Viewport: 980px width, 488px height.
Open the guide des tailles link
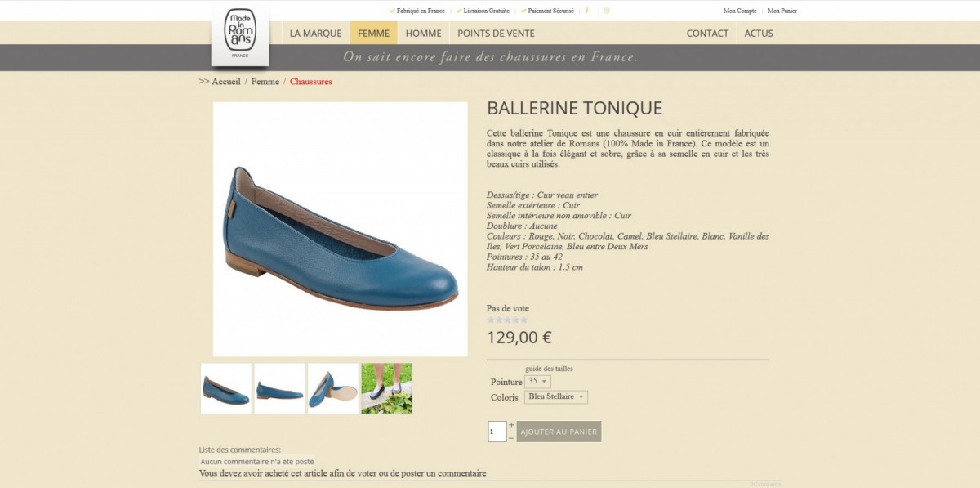[x=549, y=369]
